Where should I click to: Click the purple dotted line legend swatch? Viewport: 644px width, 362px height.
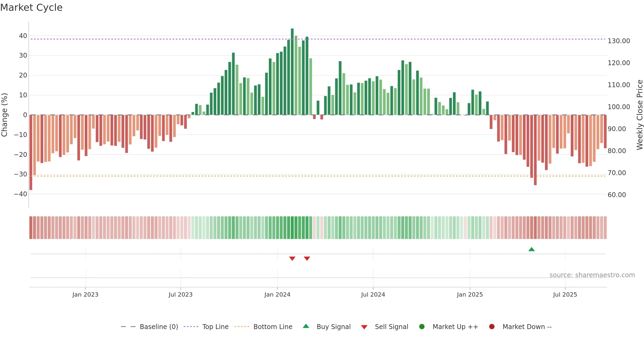[x=191, y=327]
